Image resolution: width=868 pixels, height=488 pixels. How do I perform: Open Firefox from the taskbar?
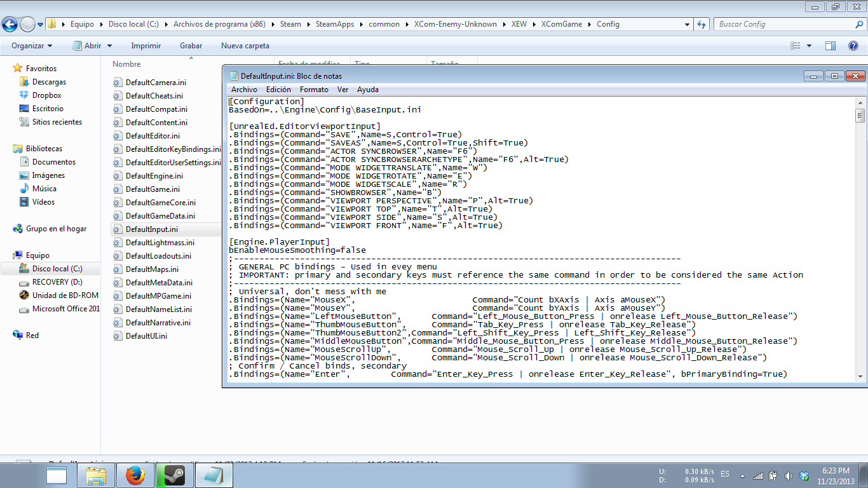pyautogui.click(x=135, y=475)
